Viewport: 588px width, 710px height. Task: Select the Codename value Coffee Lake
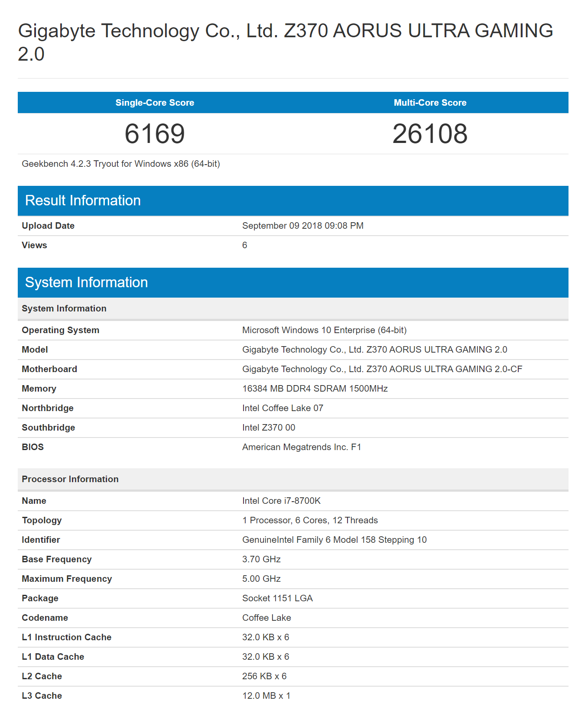pos(267,618)
